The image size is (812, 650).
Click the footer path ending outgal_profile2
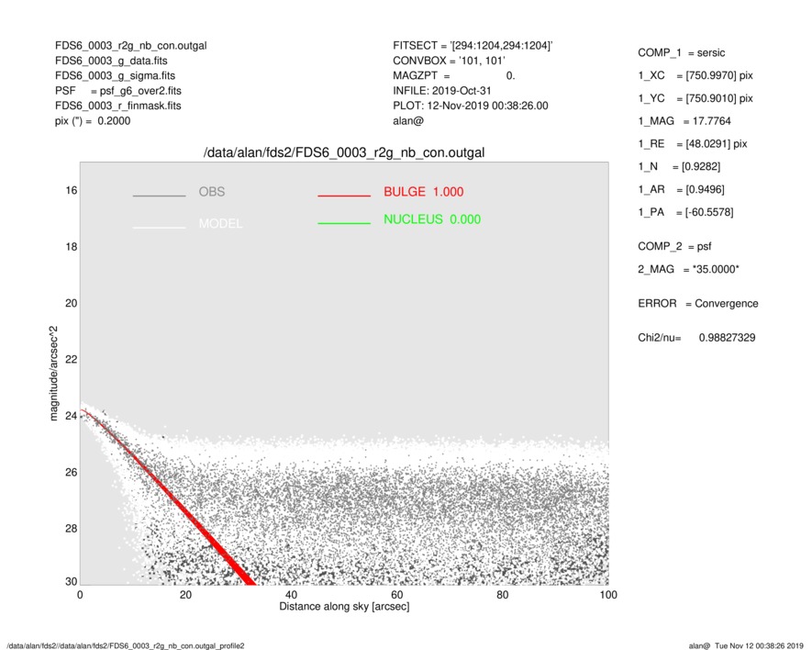coord(126,645)
